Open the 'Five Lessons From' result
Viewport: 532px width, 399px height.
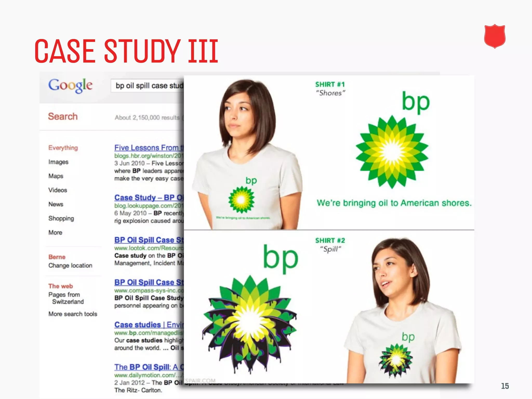pos(149,148)
